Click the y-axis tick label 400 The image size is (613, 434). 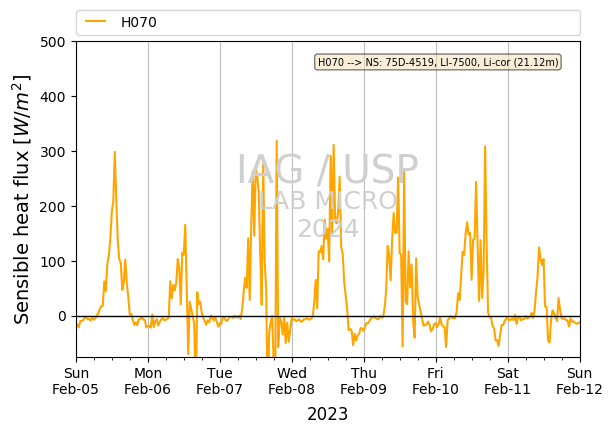pyautogui.click(x=53, y=97)
